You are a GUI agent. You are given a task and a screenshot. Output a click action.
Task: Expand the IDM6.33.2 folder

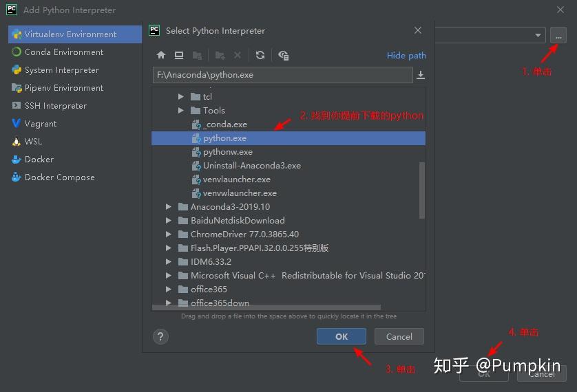pyautogui.click(x=168, y=261)
